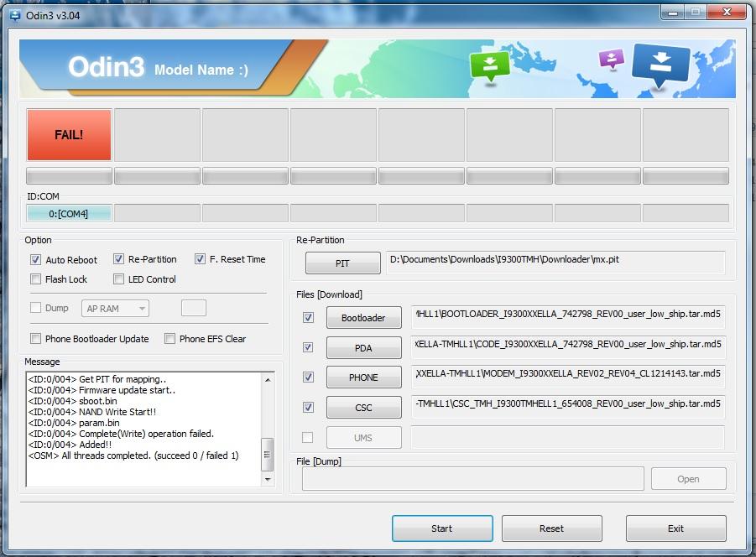Click the CSC file button
This screenshot has height=557, width=756.
[x=363, y=408]
